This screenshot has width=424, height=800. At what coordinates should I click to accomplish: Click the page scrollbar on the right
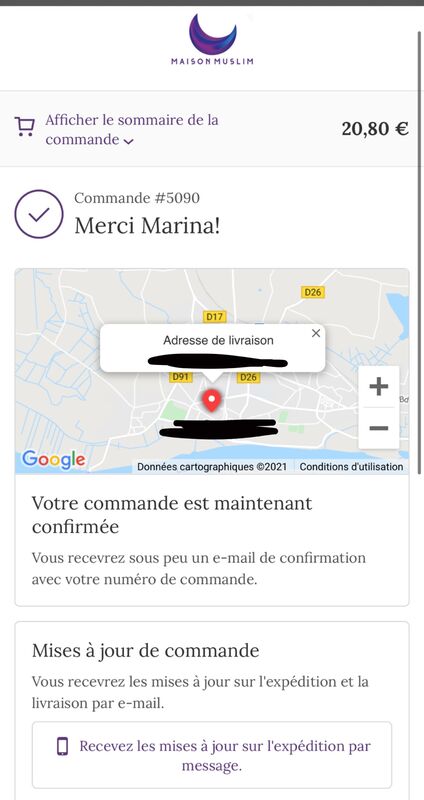pos(420,253)
